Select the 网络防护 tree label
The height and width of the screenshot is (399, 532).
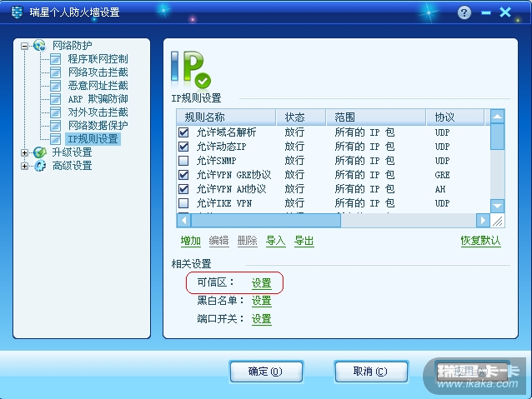click(72, 46)
